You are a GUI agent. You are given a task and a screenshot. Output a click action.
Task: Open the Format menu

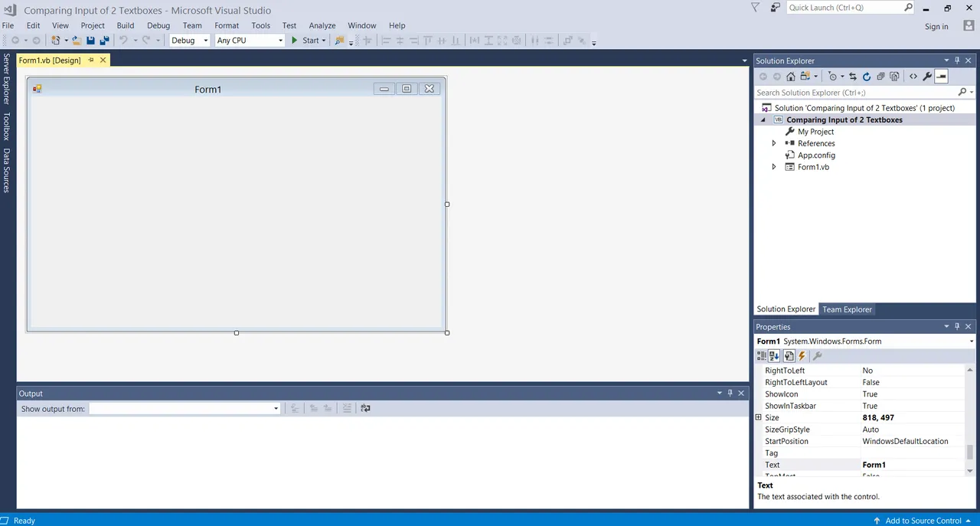(x=227, y=25)
